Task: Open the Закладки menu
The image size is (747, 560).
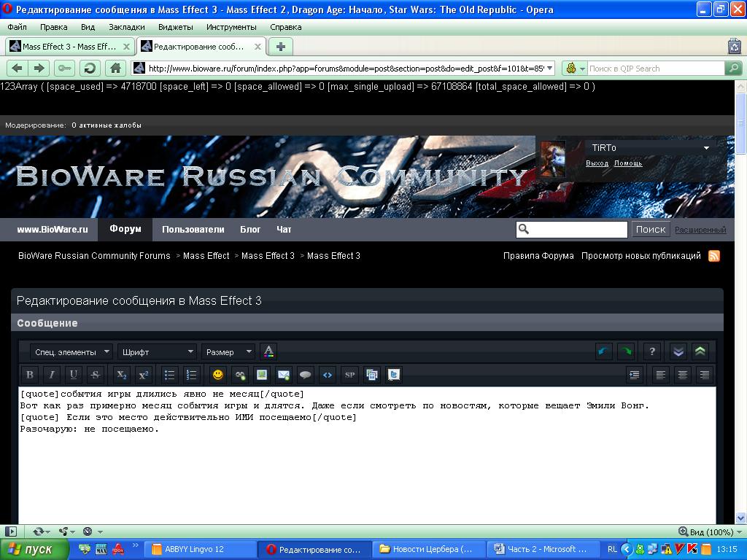Action: (x=127, y=27)
